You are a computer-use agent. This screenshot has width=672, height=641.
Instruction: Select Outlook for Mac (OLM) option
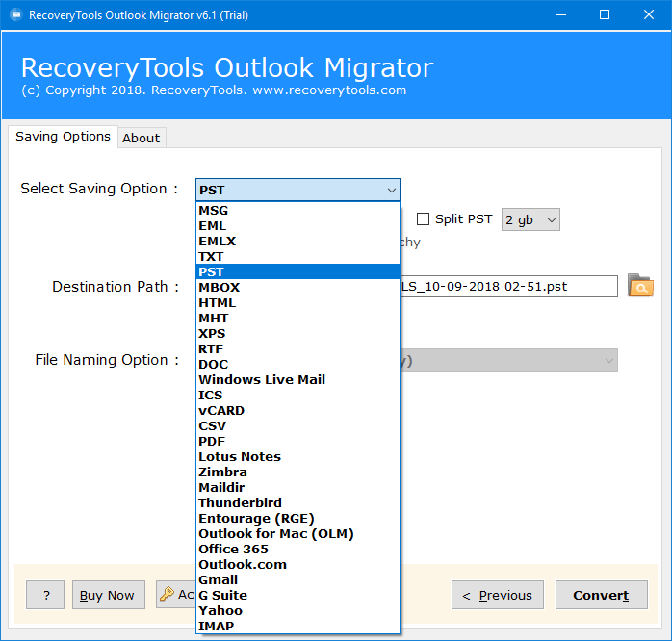[297, 534]
